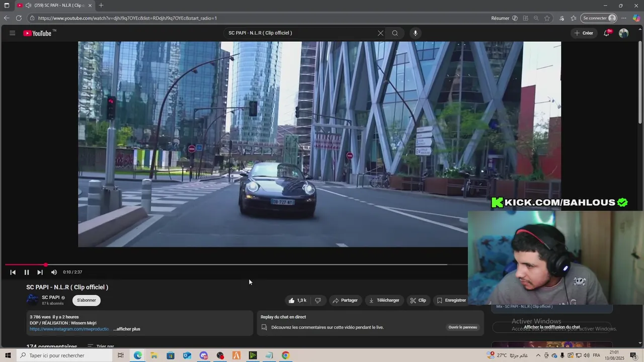Open the YouTube guide hamburger menu

(x=12, y=33)
